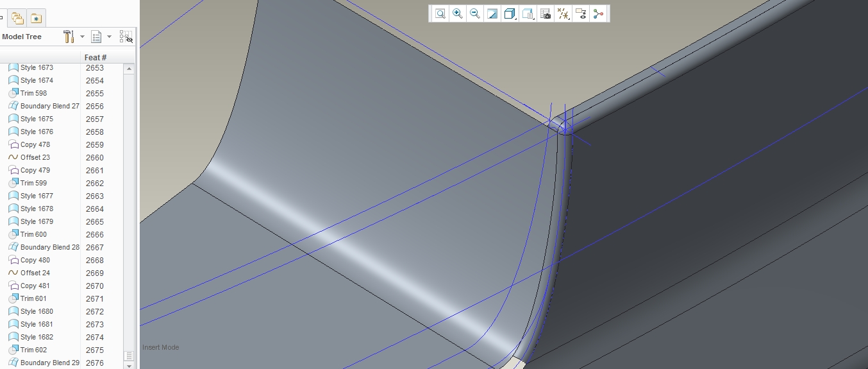Viewport: 868px width, 369px height.
Task: Switch to the Folder Browser tab
Action: coord(18,18)
